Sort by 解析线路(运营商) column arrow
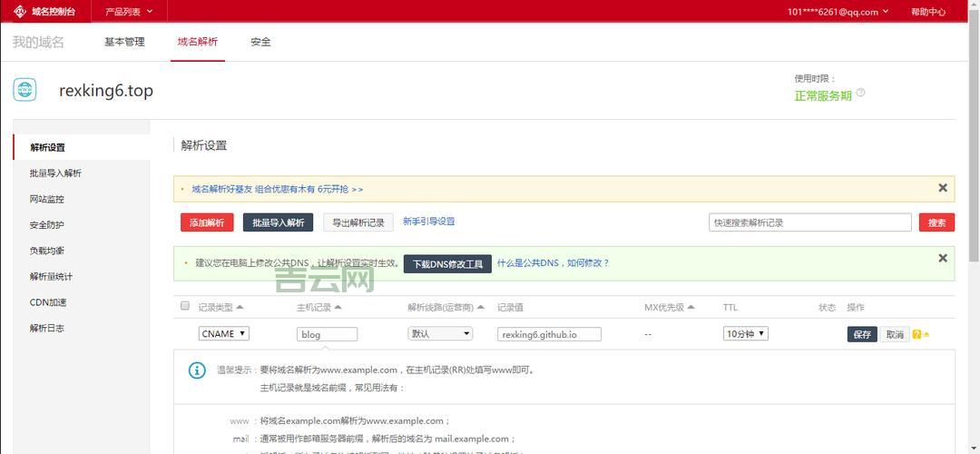Viewport: 980px width, 454px height. 481,308
